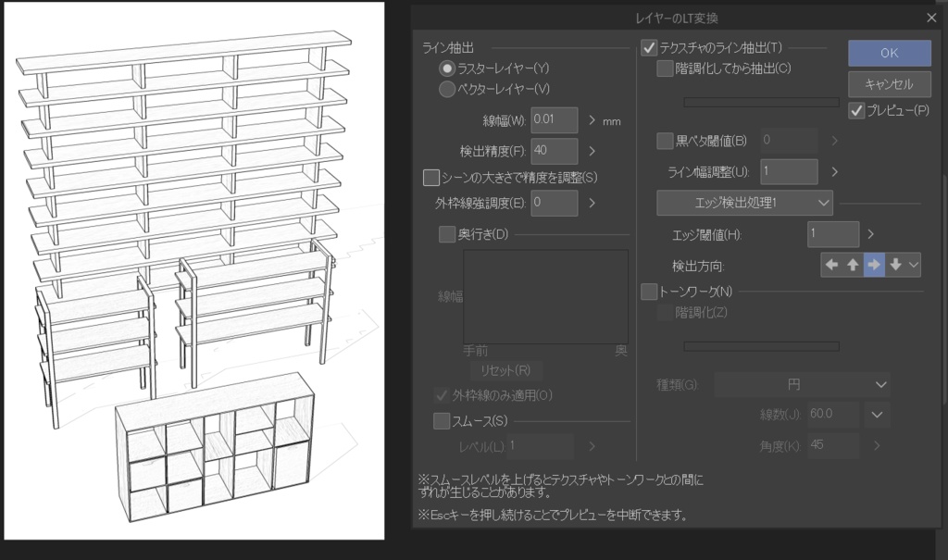948x560 pixels.
Task: Select the upward edge detection direction arrow
Action: pos(852,265)
